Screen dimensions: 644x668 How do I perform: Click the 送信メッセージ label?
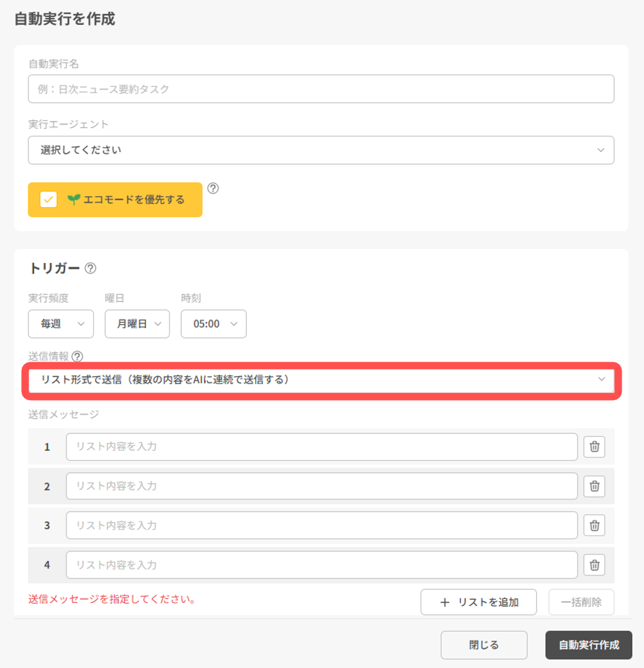tap(63, 414)
